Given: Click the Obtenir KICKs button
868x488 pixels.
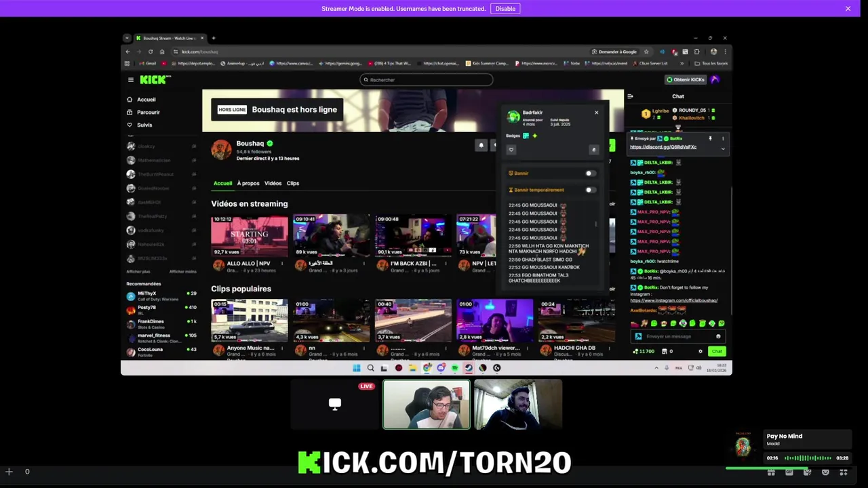Looking at the screenshot, I should point(686,80).
